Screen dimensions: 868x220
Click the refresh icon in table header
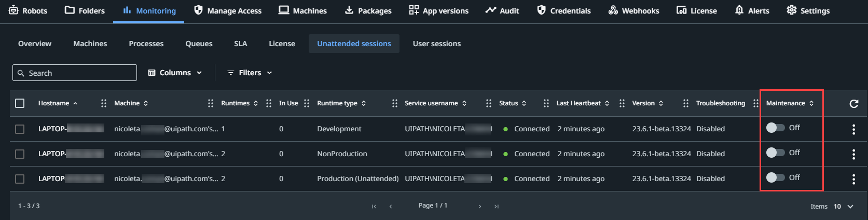(853, 104)
